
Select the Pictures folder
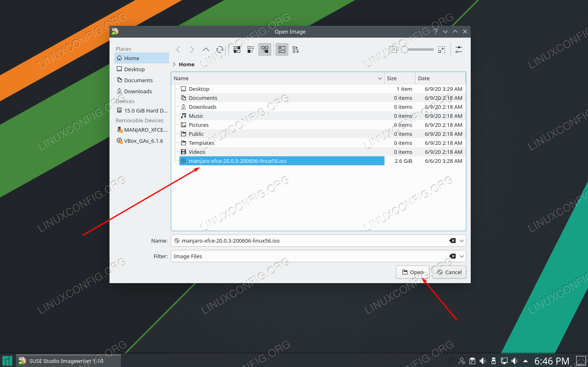pos(282,125)
